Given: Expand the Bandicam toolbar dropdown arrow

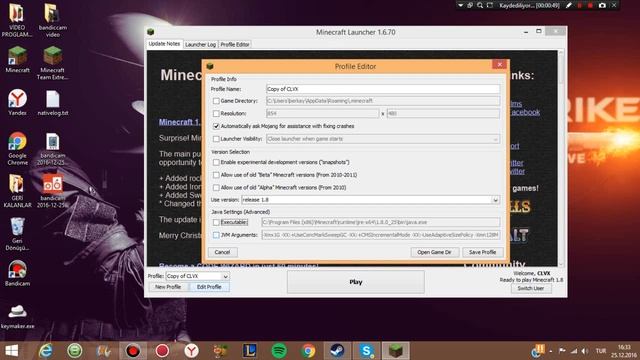Looking at the screenshot, I should (x=460, y=5).
